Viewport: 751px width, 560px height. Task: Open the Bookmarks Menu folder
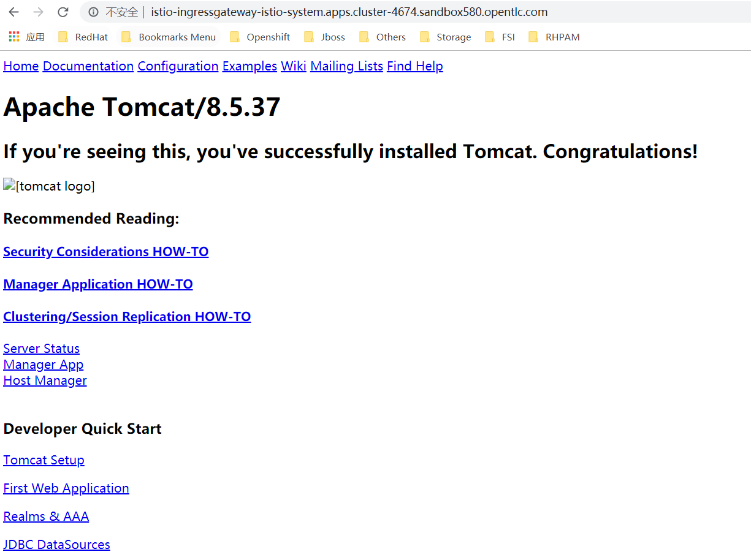[169, 37]
